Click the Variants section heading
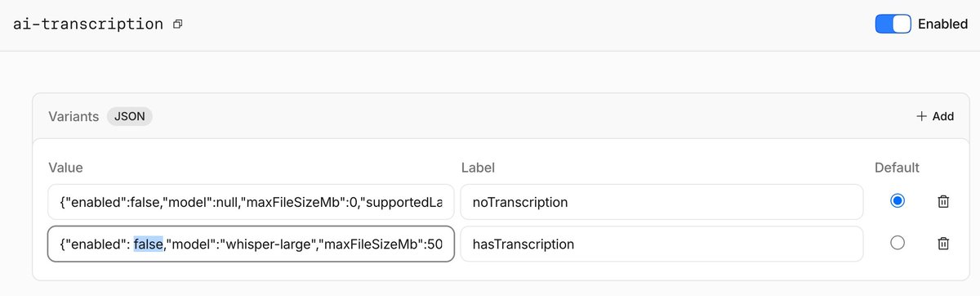980x296 pixels. pos(73,116)
